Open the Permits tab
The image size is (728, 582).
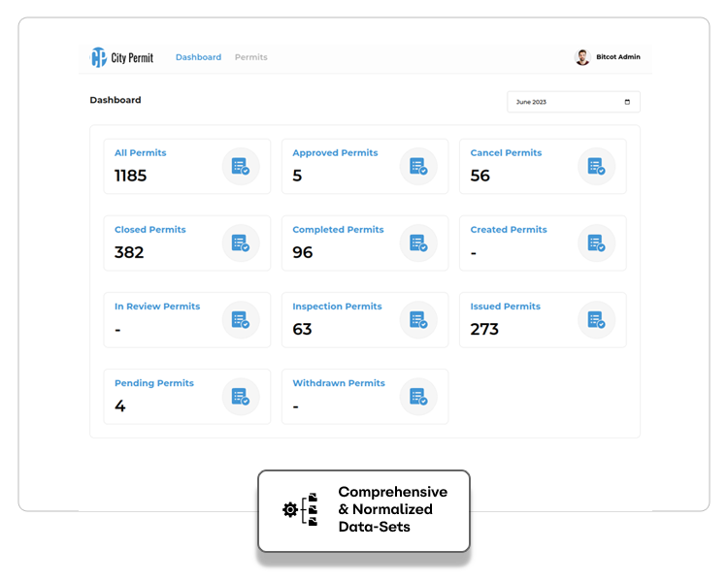(250, 57)
